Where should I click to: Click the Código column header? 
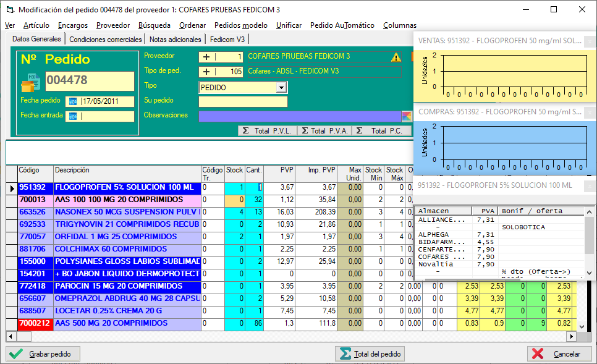click(x=35, y=174)
